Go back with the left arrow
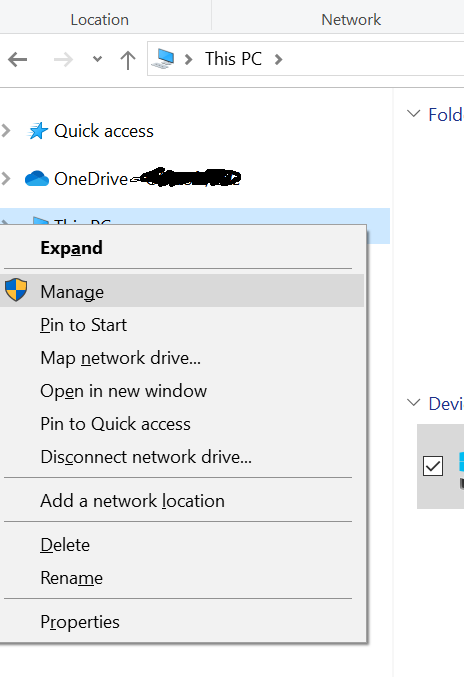The image size is (464, 677). coord(17,60)
